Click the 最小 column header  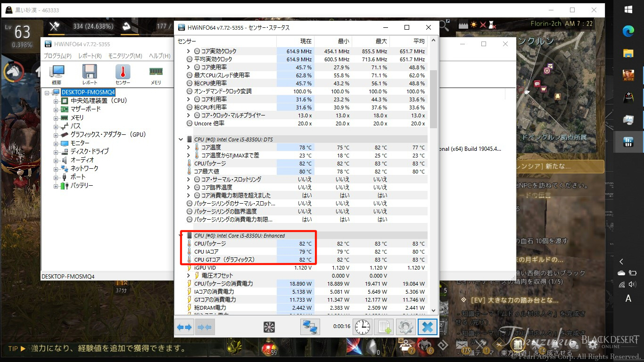pyautogui.click(x=333, y=41)
